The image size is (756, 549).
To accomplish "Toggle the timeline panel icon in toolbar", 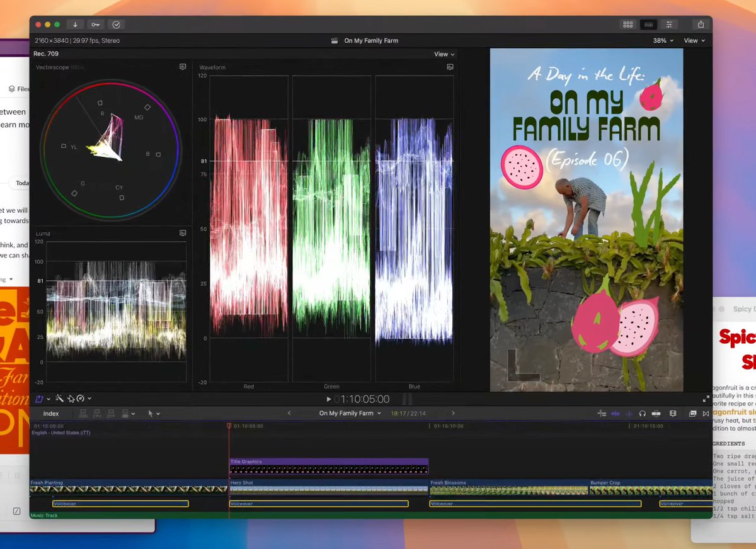I will tap(648, 25).
